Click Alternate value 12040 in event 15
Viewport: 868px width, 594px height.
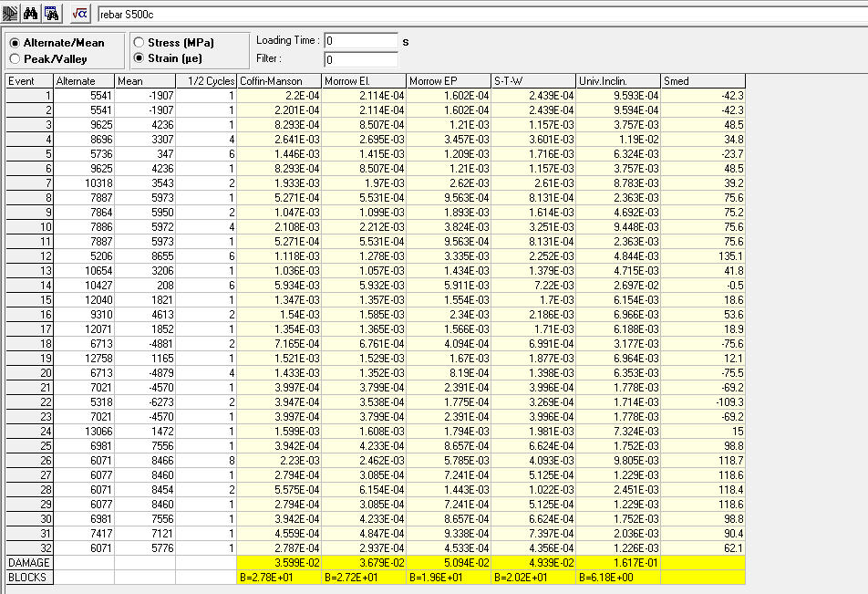(x=84, y=300)
